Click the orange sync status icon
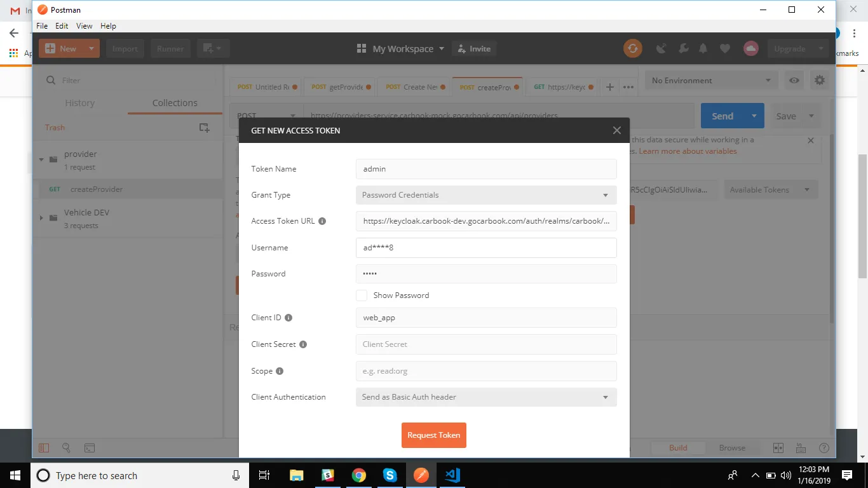The image size is (868, 488). [x=632, y=48]
